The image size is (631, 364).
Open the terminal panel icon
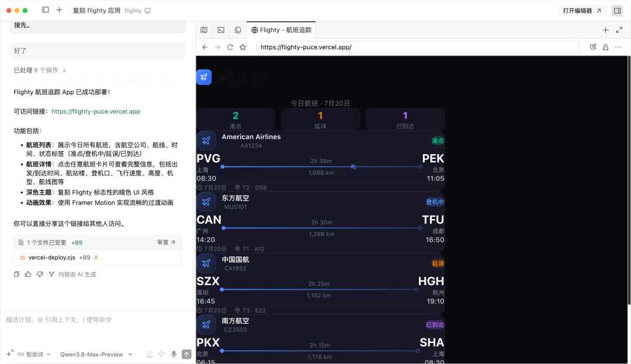[x=221, y=30]
